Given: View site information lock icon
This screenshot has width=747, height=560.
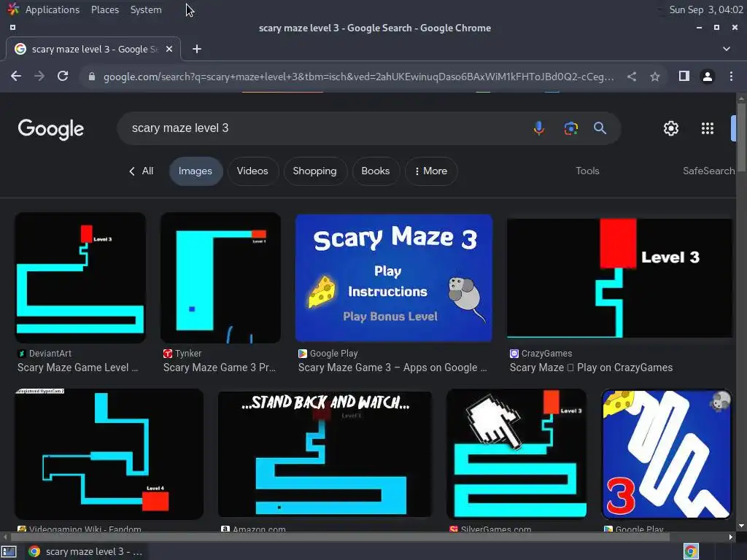Looking at the screenshot, I should (92, 77).
